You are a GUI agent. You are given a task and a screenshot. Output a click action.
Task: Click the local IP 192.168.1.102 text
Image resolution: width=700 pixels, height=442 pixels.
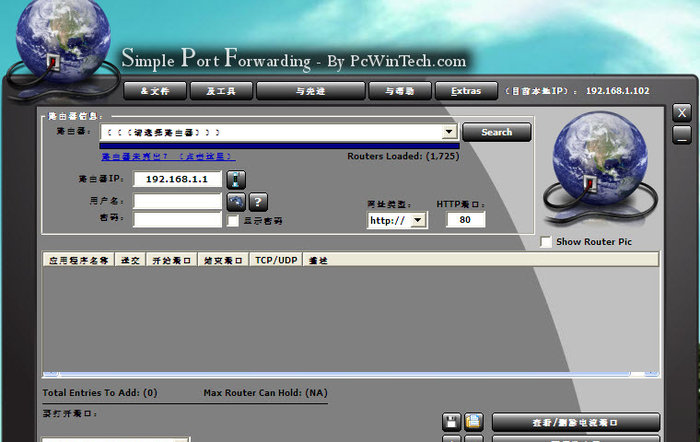pos(617,91)
